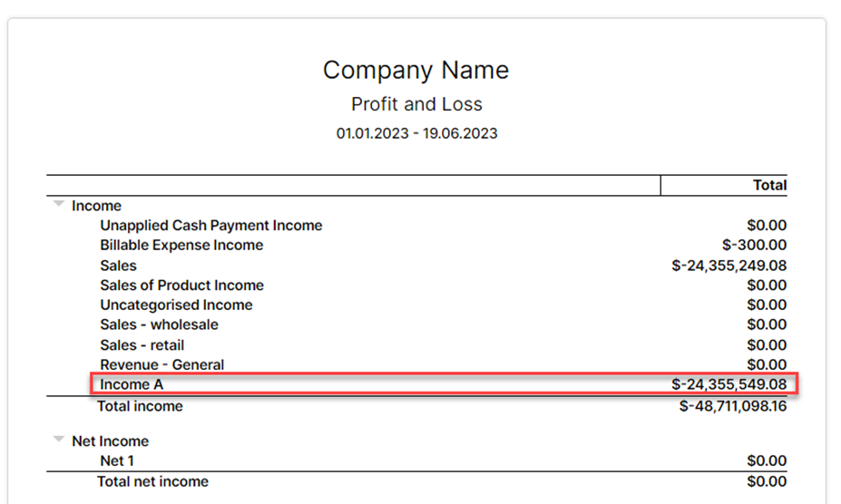Click the Total income row label
This screenshot has height=504, width=841.
tap(140, 406)
